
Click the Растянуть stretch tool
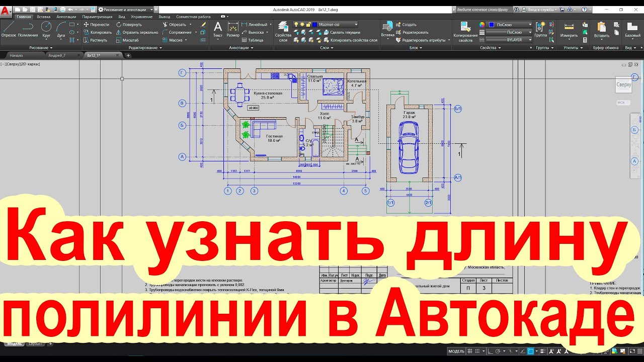(96, 40)
